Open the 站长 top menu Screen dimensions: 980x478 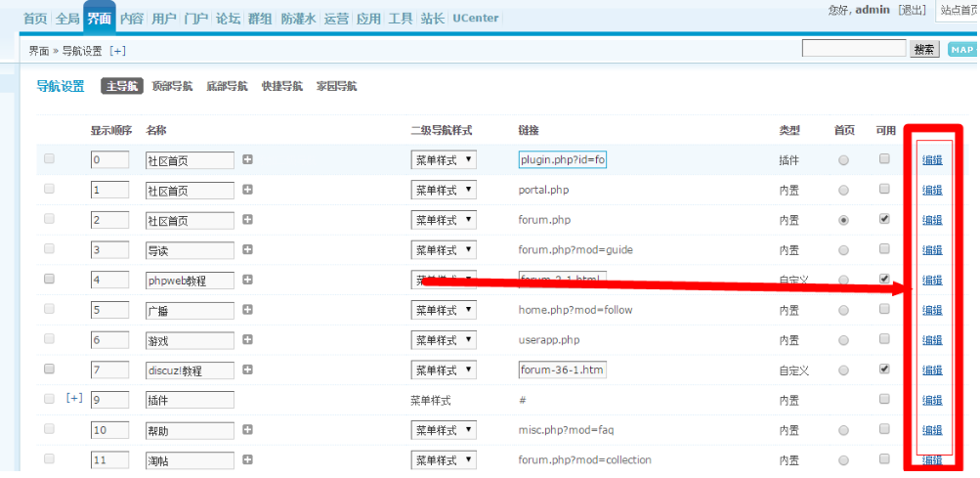click(432, 19)
